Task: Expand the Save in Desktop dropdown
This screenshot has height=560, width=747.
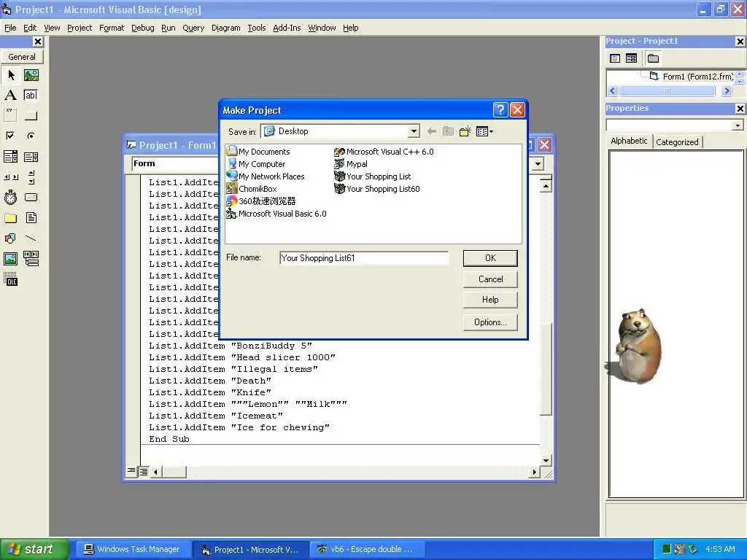Action: pos(414,131)
